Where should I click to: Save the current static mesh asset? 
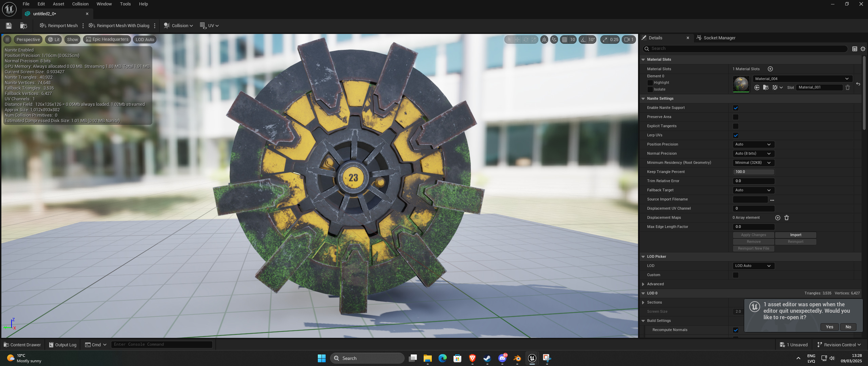click(9, 26)
